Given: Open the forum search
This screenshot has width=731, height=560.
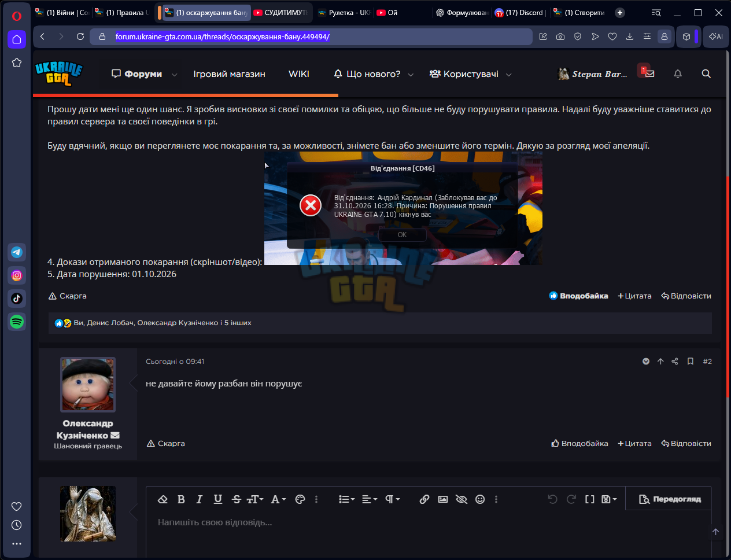Looking at the screenshot, I should tap(706, 73).
